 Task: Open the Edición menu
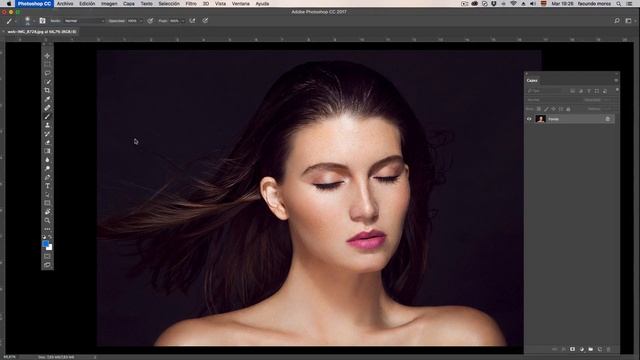(x=87, y=4)
